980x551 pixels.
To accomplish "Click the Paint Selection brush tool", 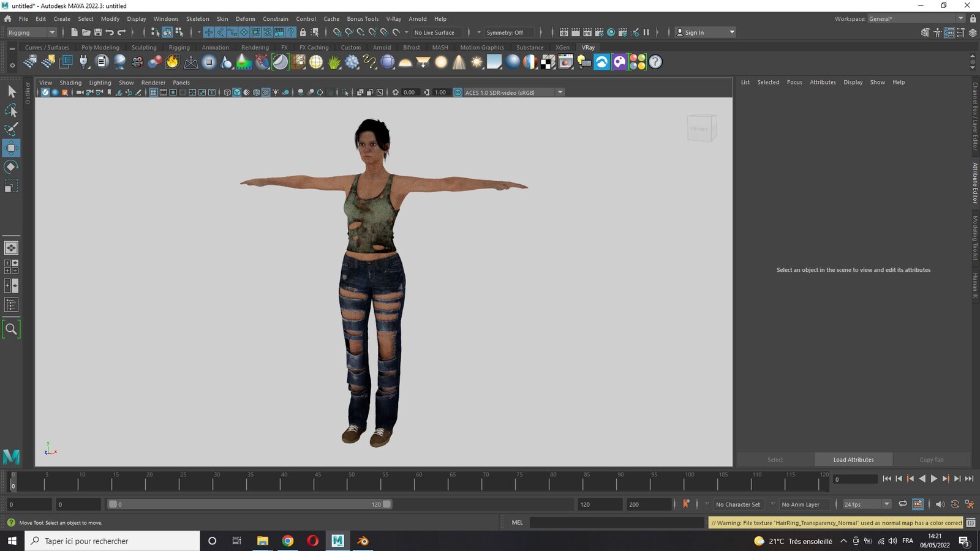I will click(x=11, y=129).
